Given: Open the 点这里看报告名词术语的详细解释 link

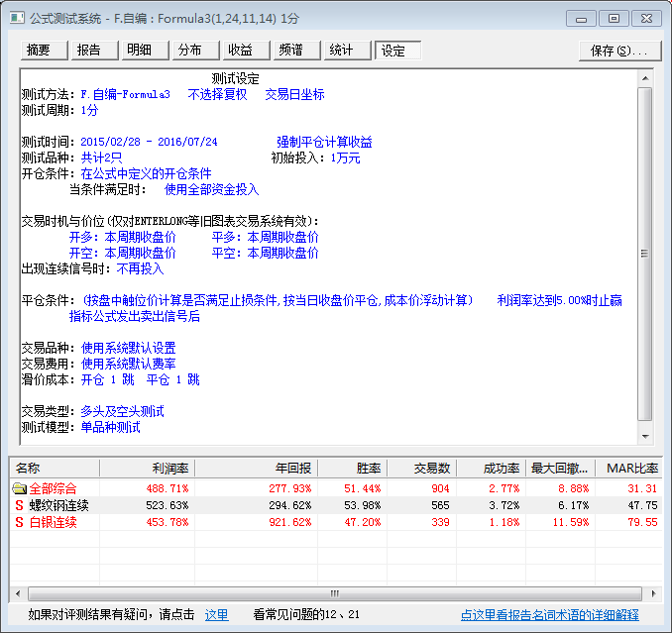Looking at the screenshot, I should coord(549,615).
